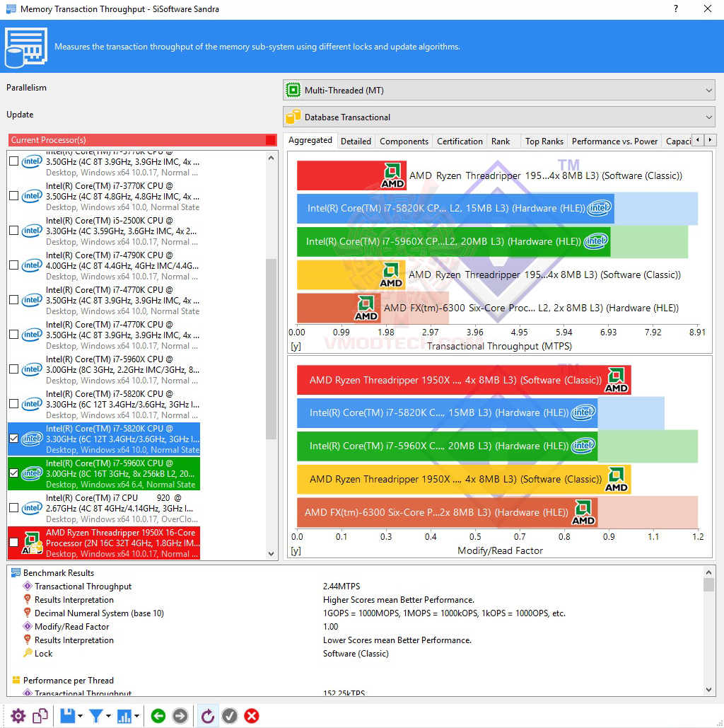This screenshot has height=728, width=724.
Task: Click the green chip icon beside Multi-Threaded (MT)
Action: click(x=293, y=90)
